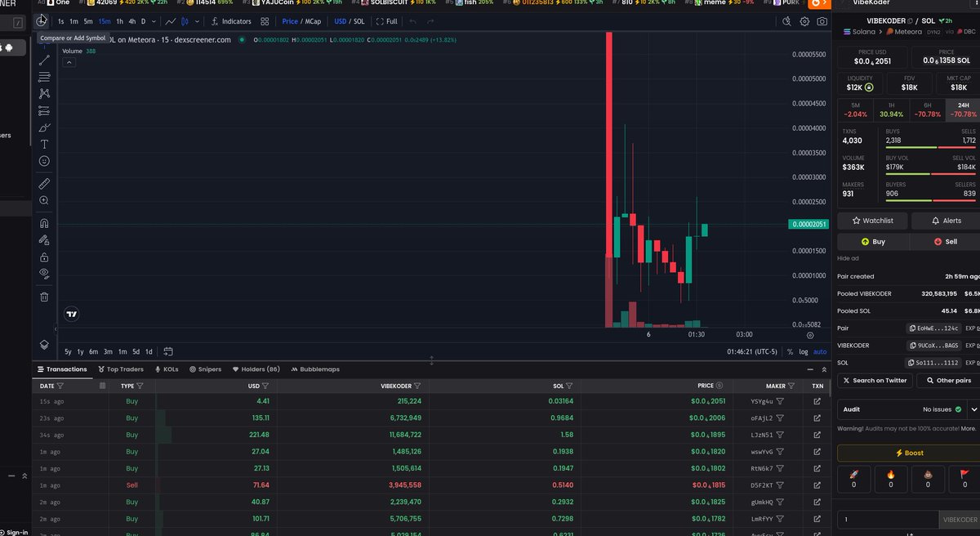Screen dimensions: 980x536
Task: Expand the chart style dropdown arrow
Action: point(195,21)
